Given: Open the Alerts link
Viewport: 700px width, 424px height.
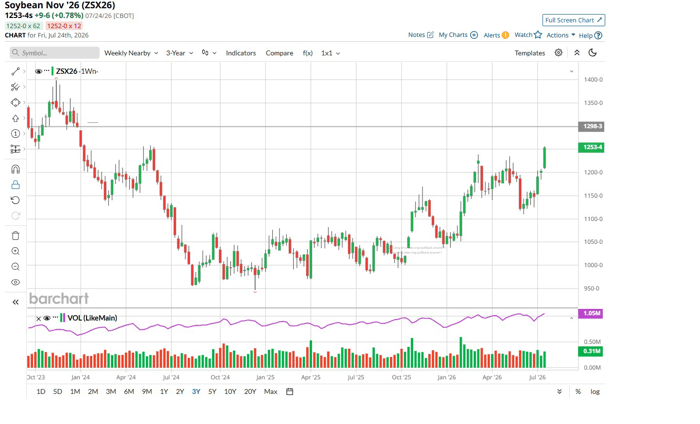Looking at the screenshot, I should [x=496, y=35].
